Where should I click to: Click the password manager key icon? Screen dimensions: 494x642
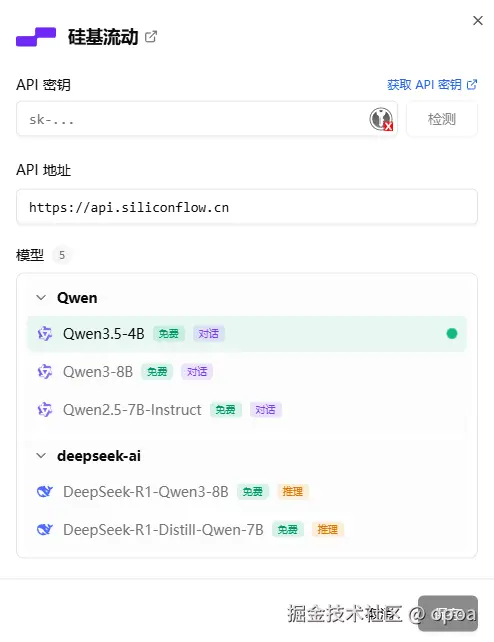[x=381, y=119]
